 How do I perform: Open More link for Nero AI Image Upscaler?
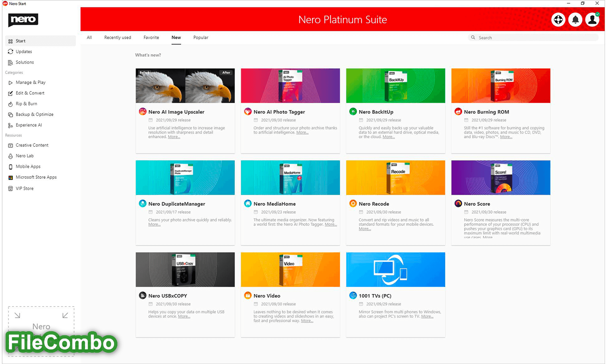[174, 137]
